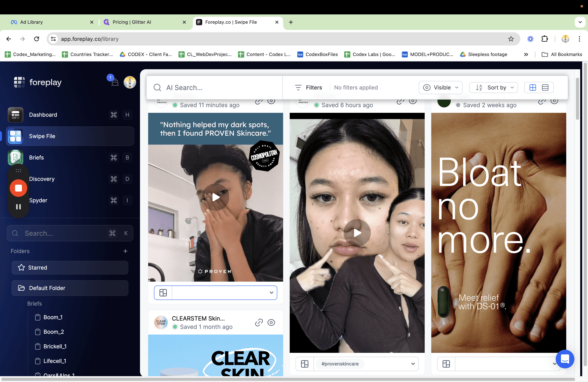The height and width of the screenshot is (382, 588).
Task: Open the Lifecell_1 brief
Action: (51, 361)
